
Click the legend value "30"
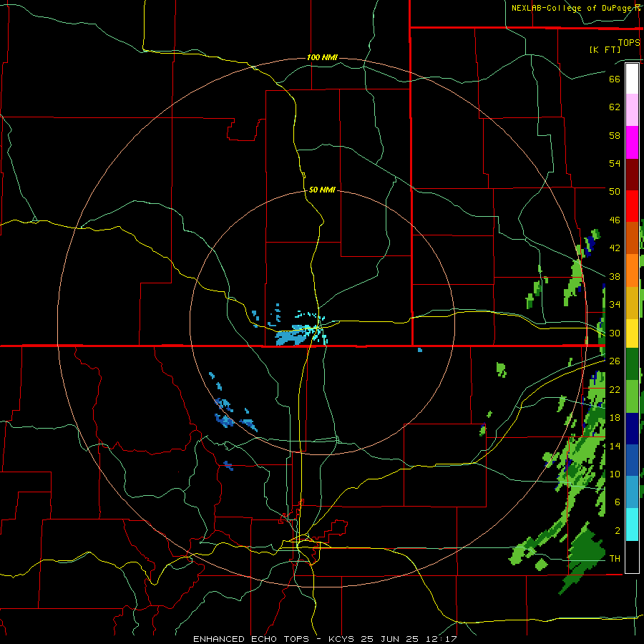(615, 333)
